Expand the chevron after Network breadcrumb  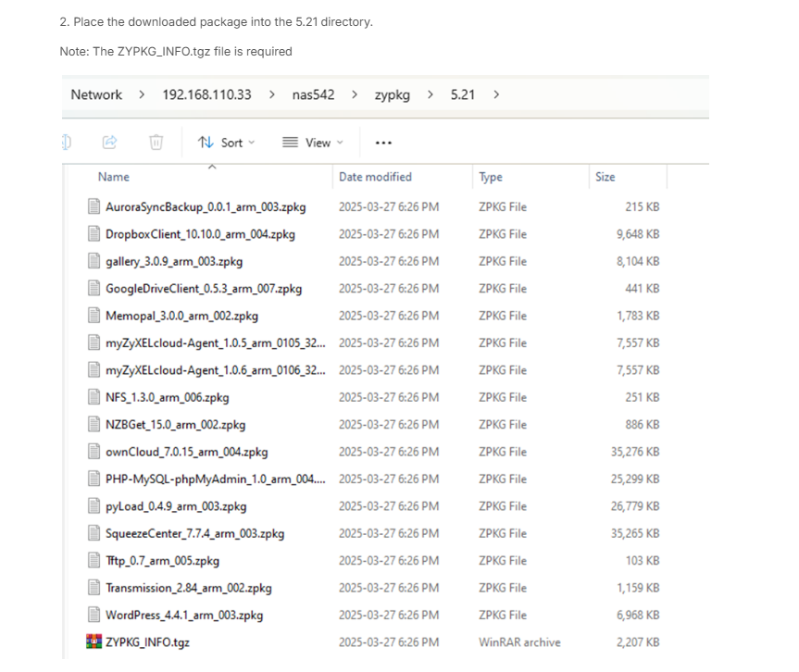click(x=142, y=94)
